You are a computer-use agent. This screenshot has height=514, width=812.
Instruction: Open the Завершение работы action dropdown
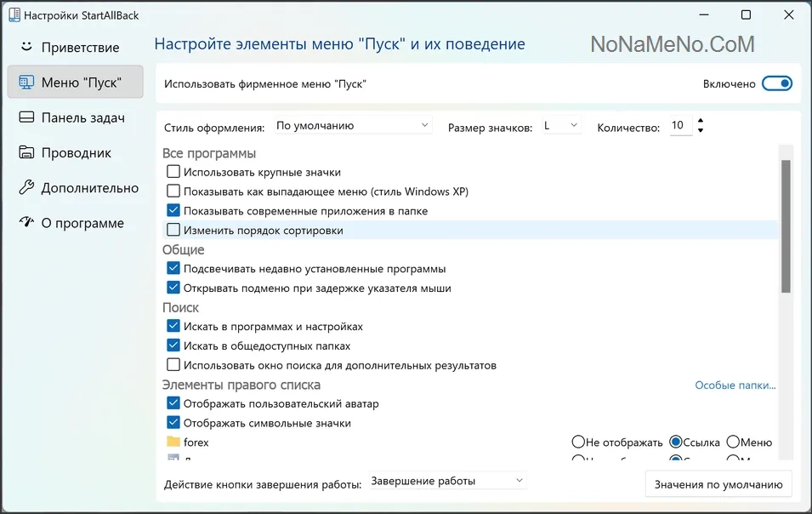coord(447,481)
